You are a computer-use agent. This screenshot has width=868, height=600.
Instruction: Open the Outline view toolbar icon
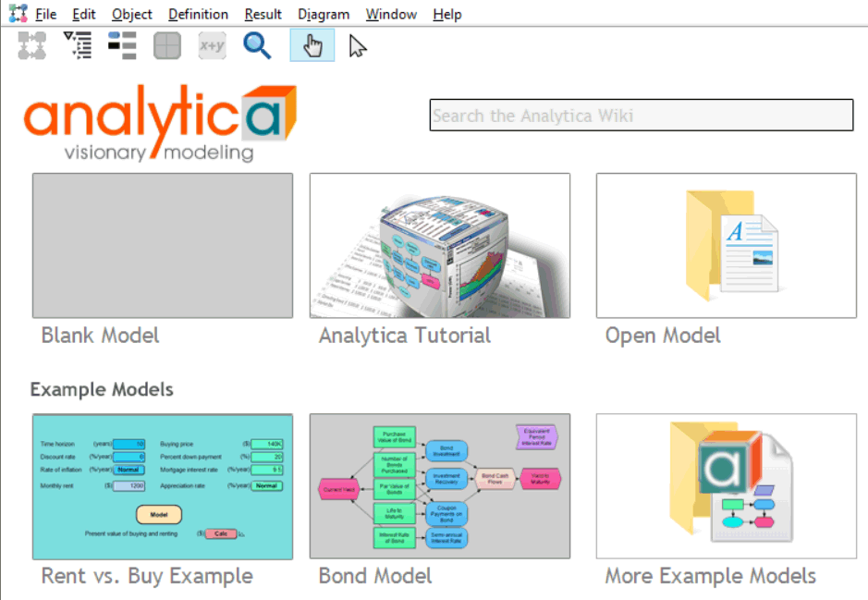pos(78,45)
